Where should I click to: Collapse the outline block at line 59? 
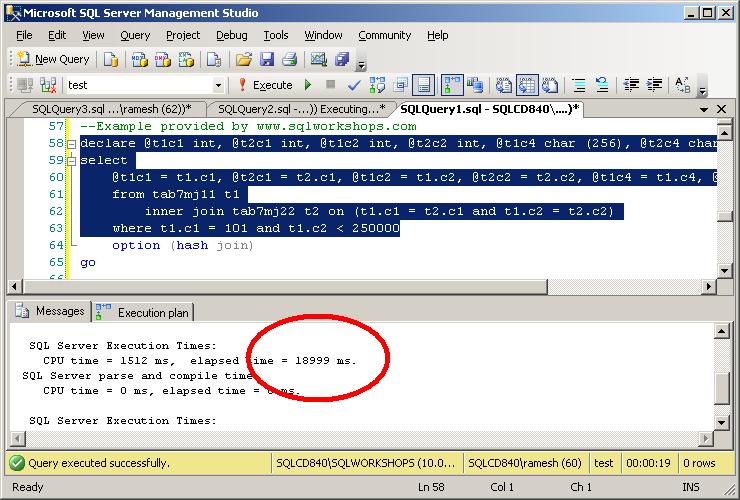pos(71,161)
